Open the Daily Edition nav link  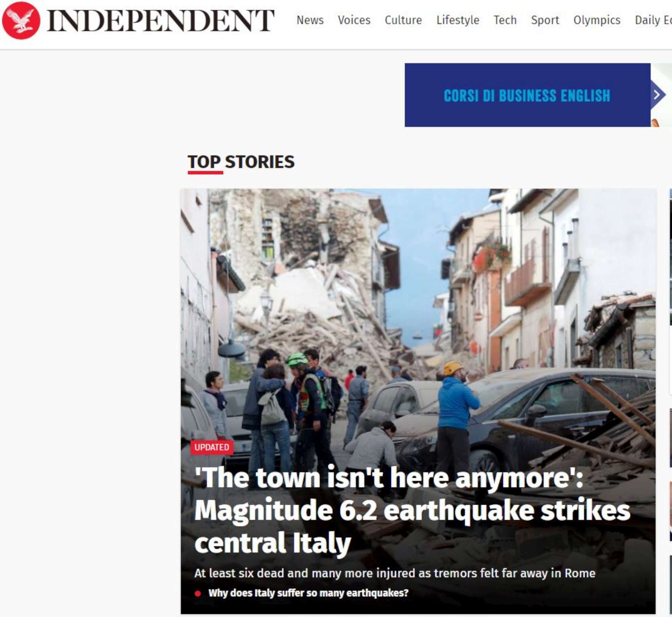pos(653,20)
